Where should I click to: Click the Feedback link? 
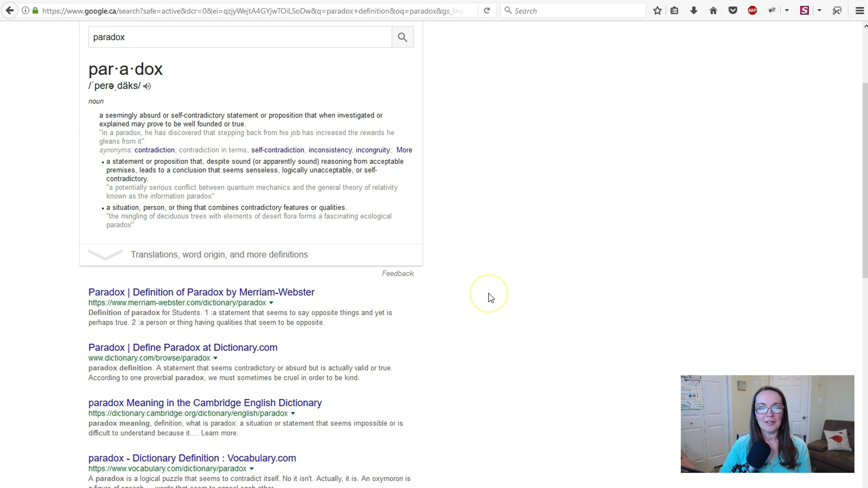pyautogui.click(x=397, y=274)
